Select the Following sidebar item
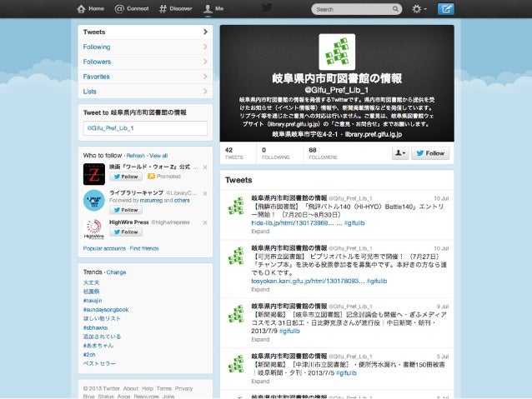 click(x=145, y=47)
